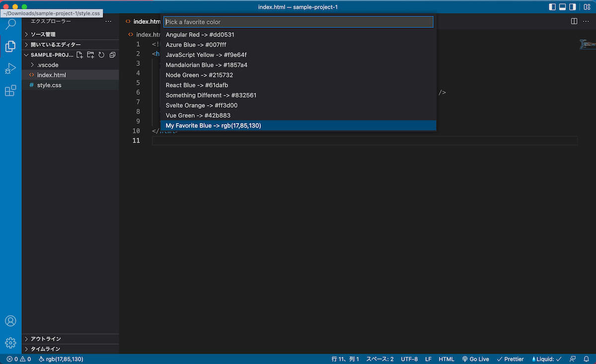Collapse all folders in the Explorer
The image size is (596, 364).
pos(112,55)
